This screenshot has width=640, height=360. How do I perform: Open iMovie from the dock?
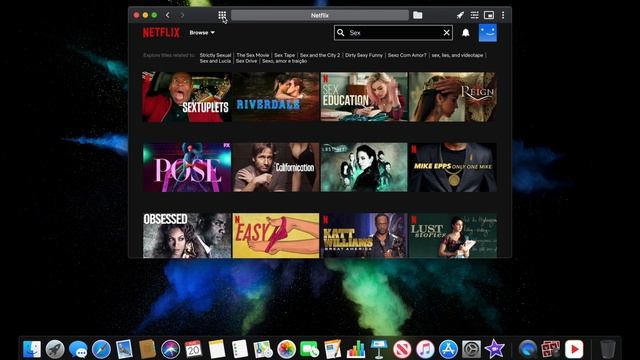coord(495,349)
